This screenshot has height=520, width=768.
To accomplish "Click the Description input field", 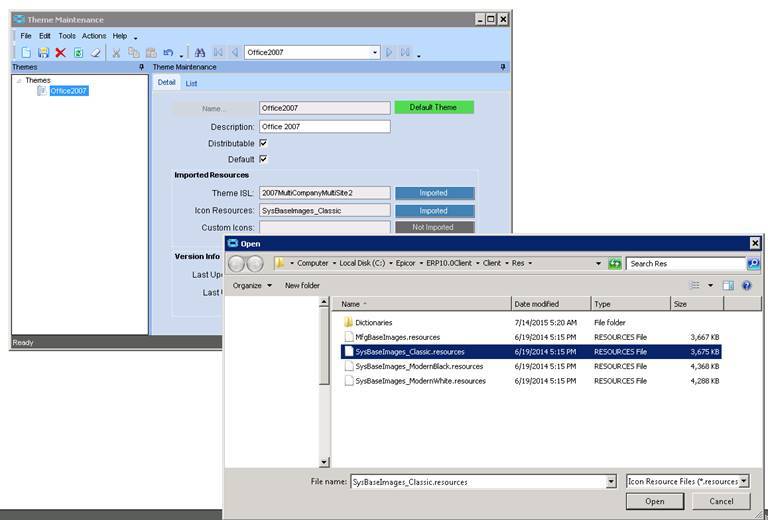I will coord(325,126).
